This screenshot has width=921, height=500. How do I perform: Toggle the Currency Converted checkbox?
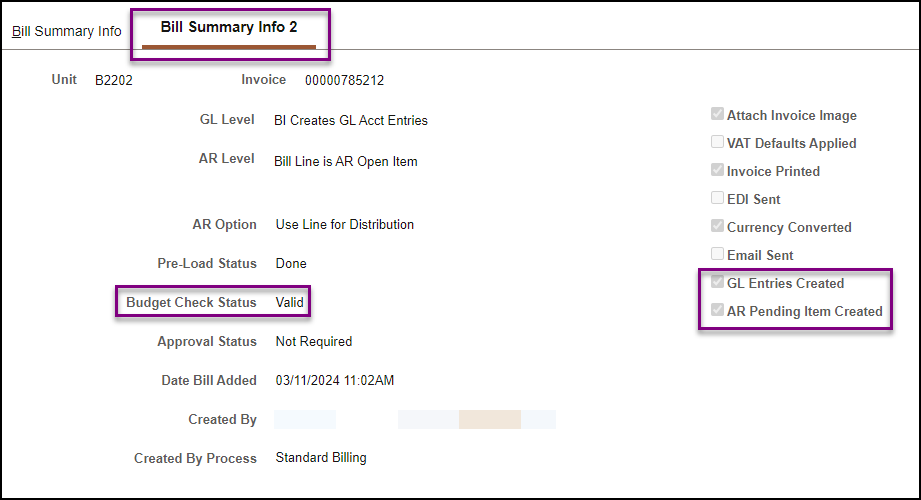(717, 227)
